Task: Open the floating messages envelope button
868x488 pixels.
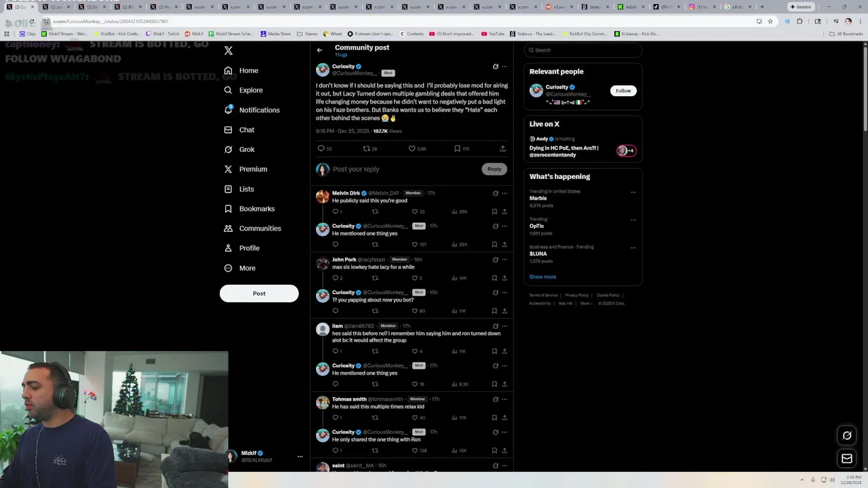Action: click(847, 459)
